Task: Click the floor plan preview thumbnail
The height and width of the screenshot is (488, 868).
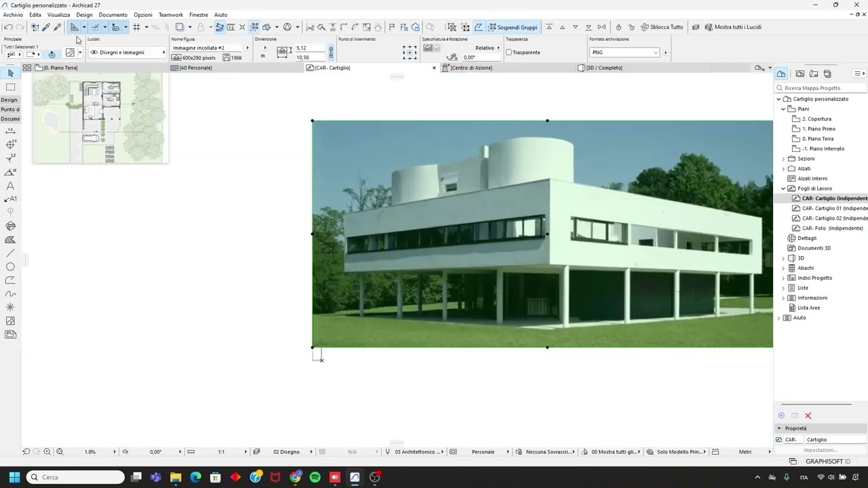Action: (100, 118)
